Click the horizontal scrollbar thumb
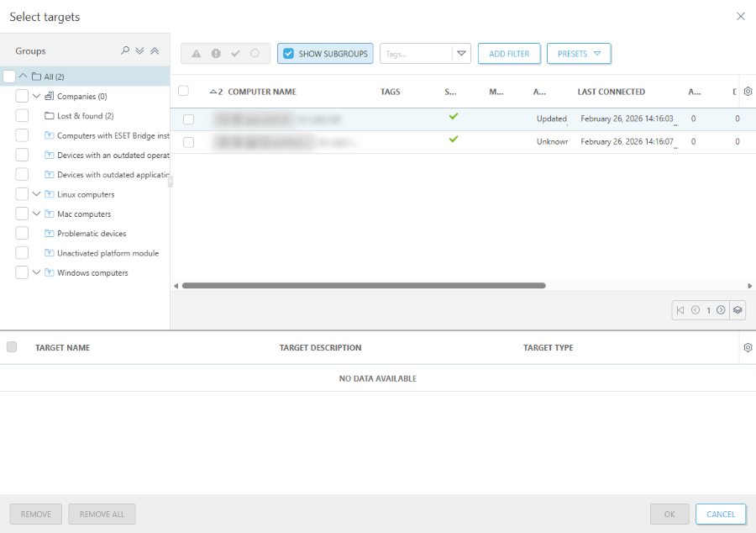This screenshot has height=533, width=756. click(364, 286)
